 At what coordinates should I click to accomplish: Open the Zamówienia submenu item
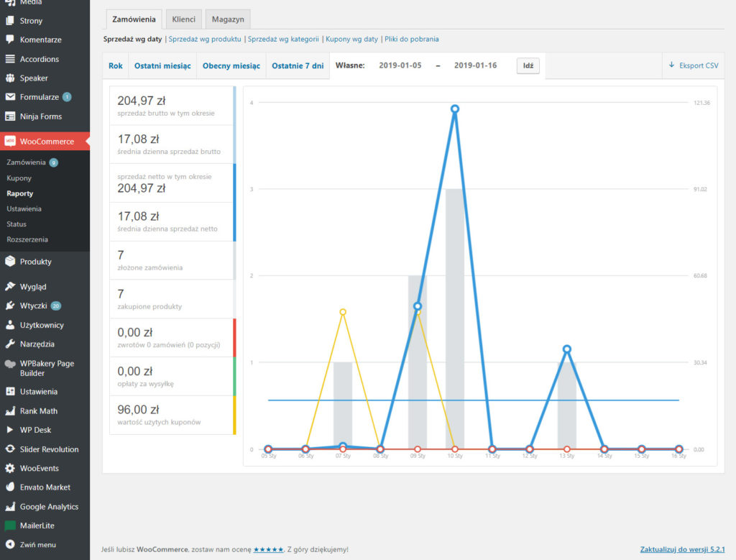click(27, 162)
